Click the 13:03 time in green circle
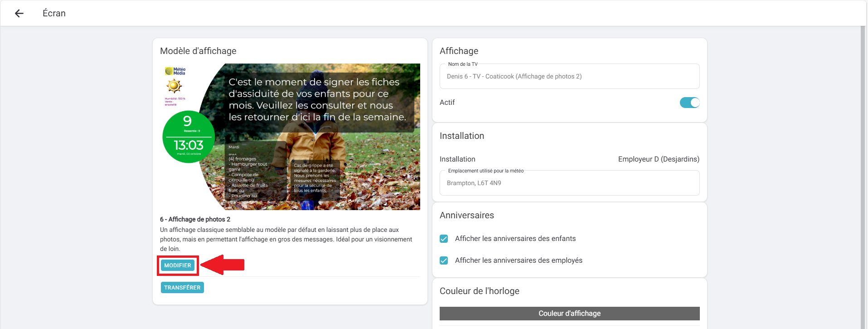This screenshot has height=329, width=868. 189,145
